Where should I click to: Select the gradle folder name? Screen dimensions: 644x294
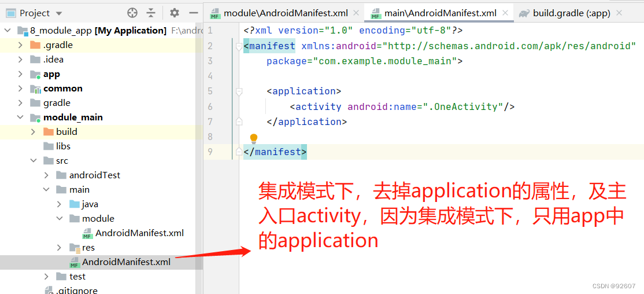coord(57,103)
